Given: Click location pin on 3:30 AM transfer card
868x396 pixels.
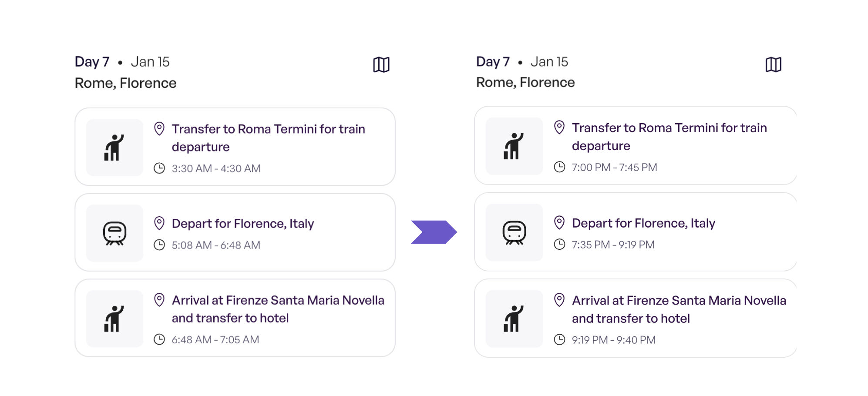Looking at the screenshot, I should click(159, 129).
